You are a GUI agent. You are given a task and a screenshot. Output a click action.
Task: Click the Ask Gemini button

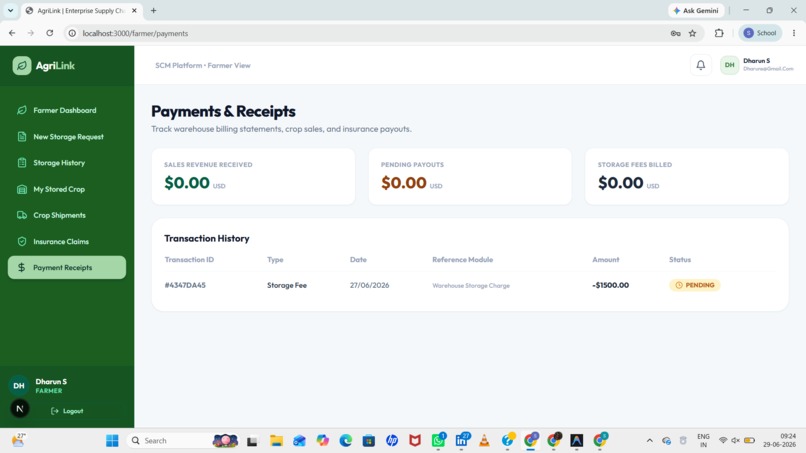click(x=696, y=10)
